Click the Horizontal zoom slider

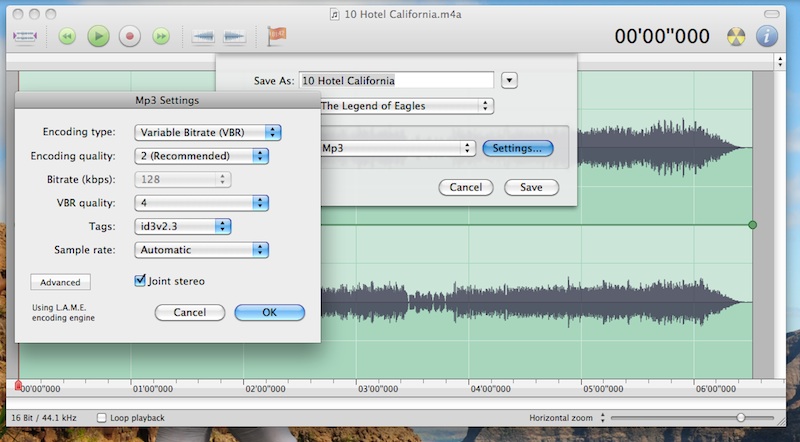click(740, 417)
